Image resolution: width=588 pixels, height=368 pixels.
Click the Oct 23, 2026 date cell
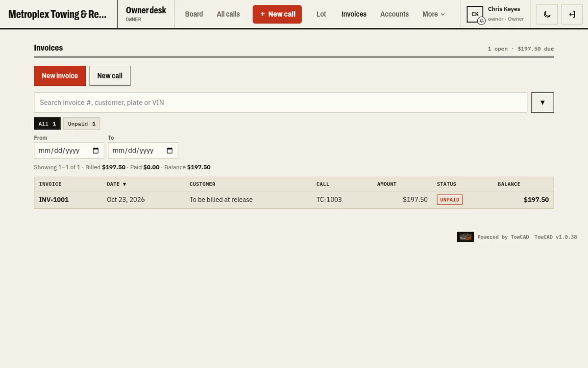pos(126,200)
